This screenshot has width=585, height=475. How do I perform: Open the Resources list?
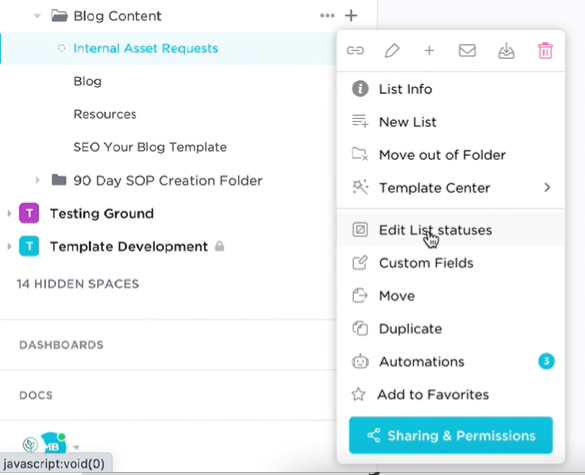[105, 114]
